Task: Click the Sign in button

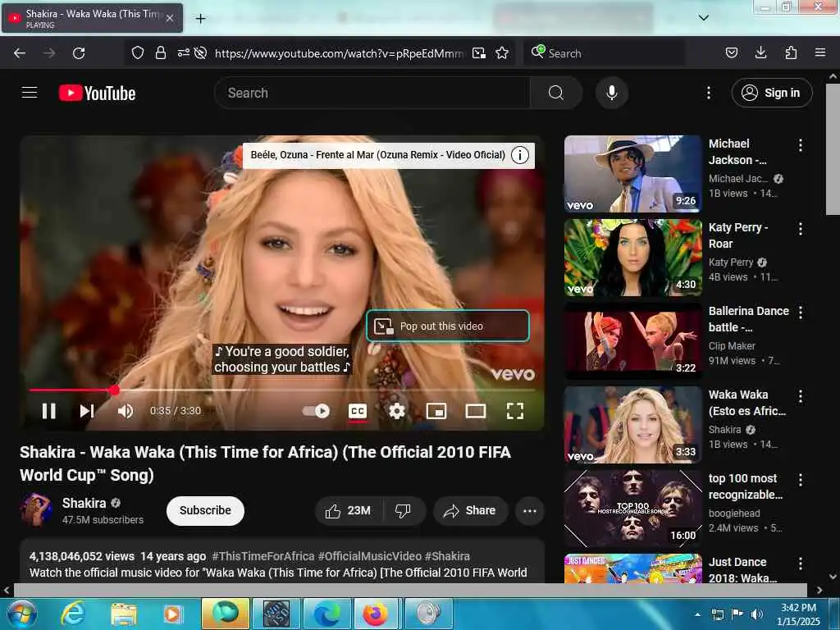Action: tap(772, 93)
